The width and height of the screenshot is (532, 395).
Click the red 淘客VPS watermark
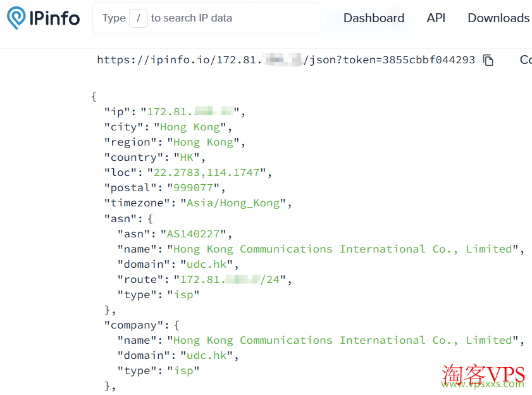(483, 373)
